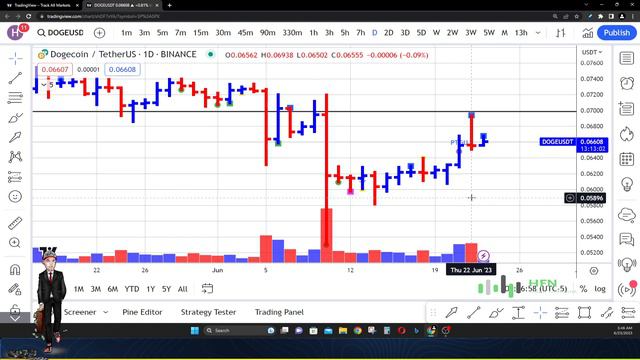The width and height of the screenshot is (640, 360).
Task: Select the 1m timeframe
Action: 127,33
